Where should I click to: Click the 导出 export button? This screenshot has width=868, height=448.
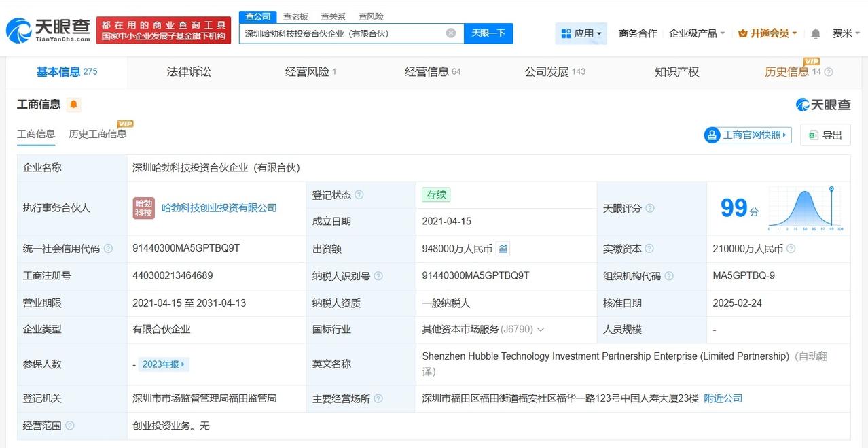(x=825, y=135)
